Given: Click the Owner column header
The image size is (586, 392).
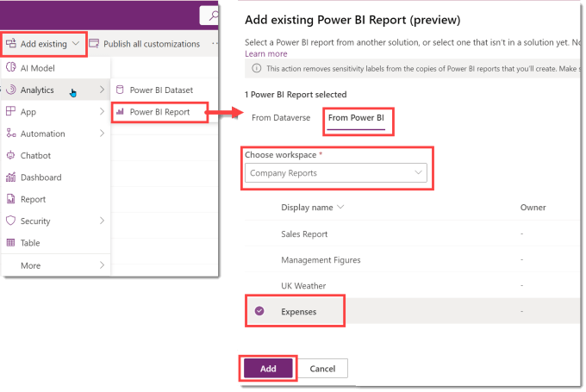Looking at the screenshot, I should tap(533, 208).
